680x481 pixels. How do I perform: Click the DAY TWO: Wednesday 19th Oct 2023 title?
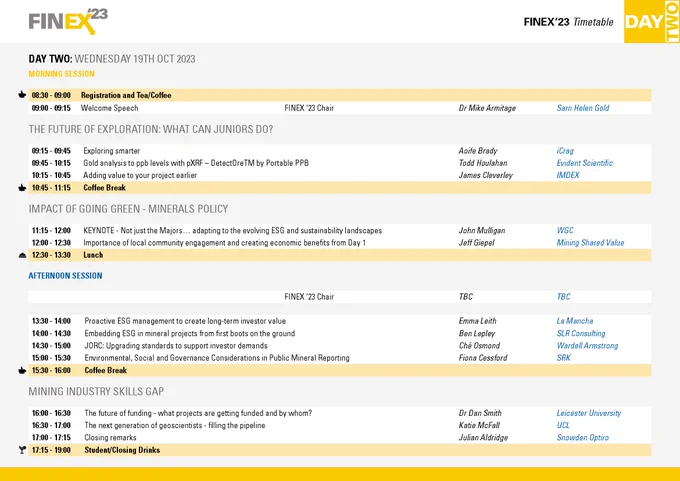point(112,59)
